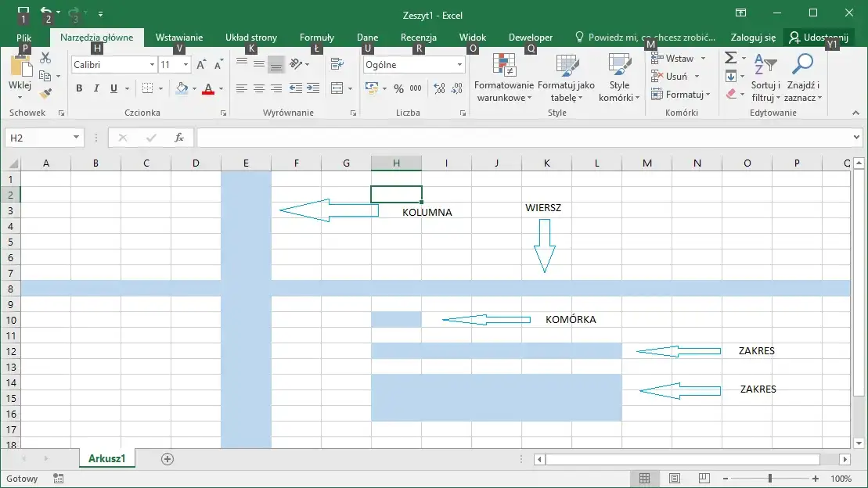
Task: Click the Increase Font Size icon
Action: click(202, 65)
